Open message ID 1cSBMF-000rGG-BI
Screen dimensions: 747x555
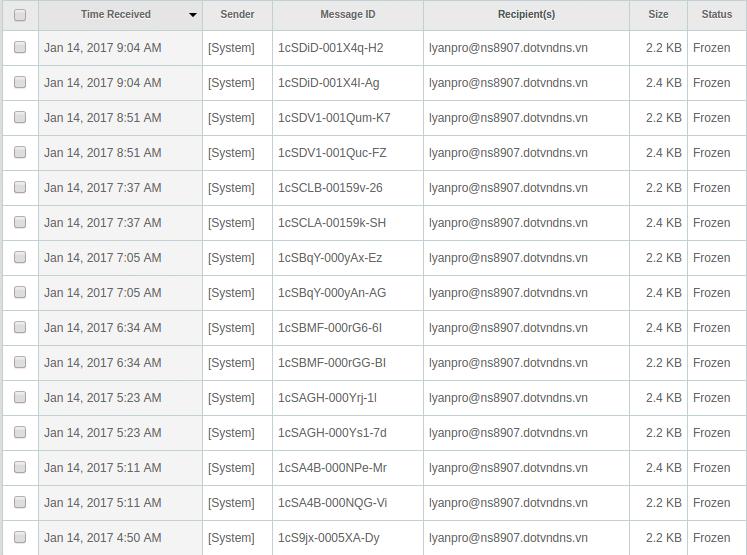pos(332,363)
